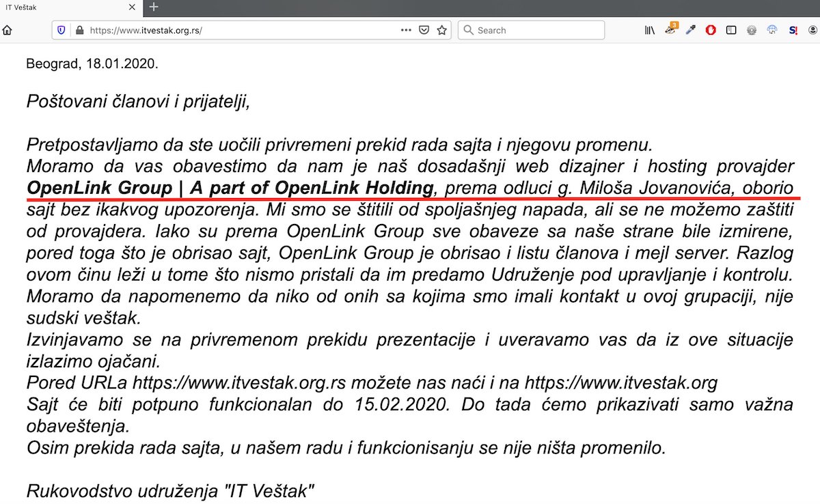Open the red S! extension icon
The image size is (820, 504).
[x=793, y=30]
